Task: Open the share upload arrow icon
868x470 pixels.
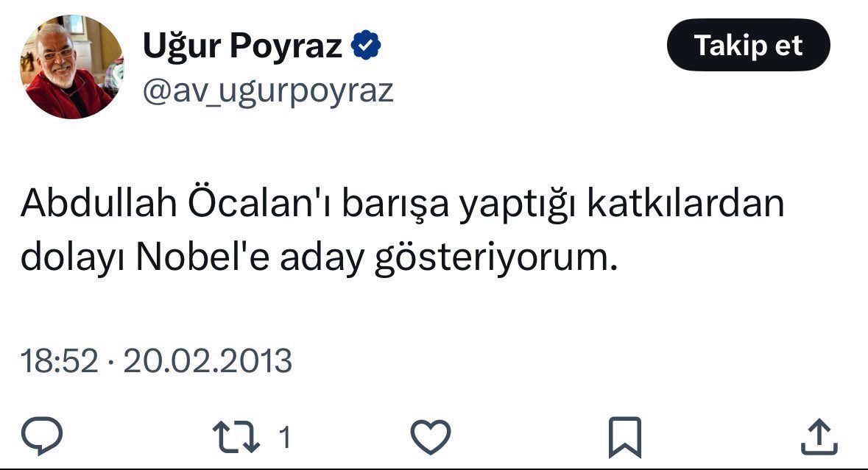Action: 819,437
